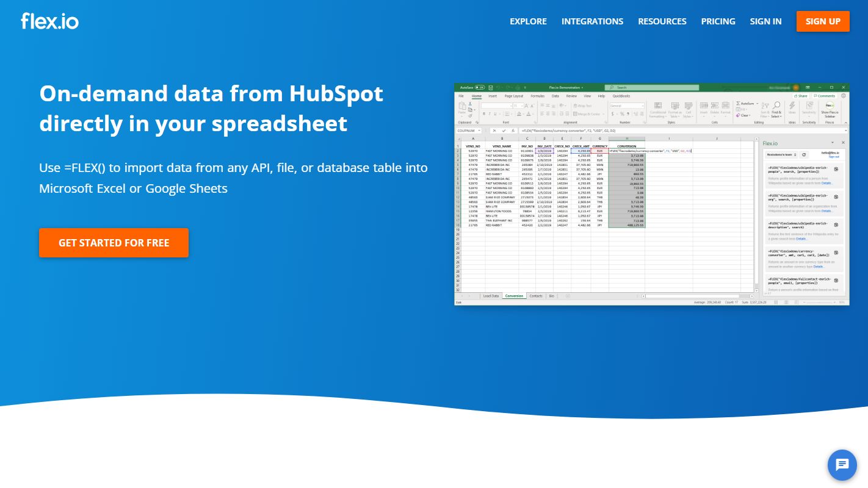Click the insert function fx icon
This screenshot has height=488, width=868.
point(512,131)
